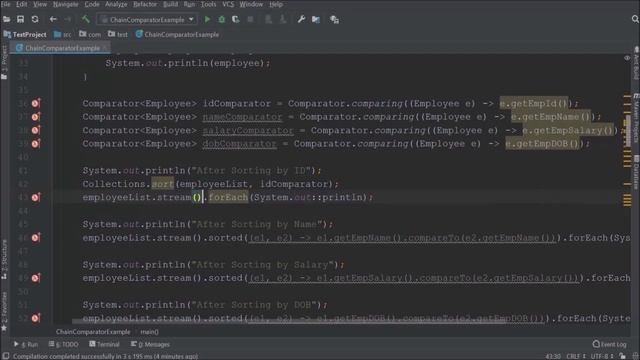Navigate Back with the left arrow icon
Screen dimensions: 640x360
pos(53,19)
